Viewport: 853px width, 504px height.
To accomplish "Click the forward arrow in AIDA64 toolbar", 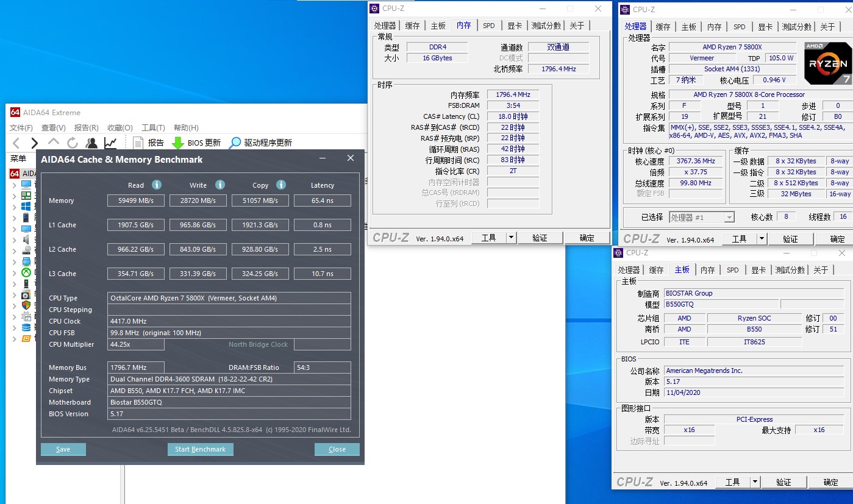I will 35,143.
